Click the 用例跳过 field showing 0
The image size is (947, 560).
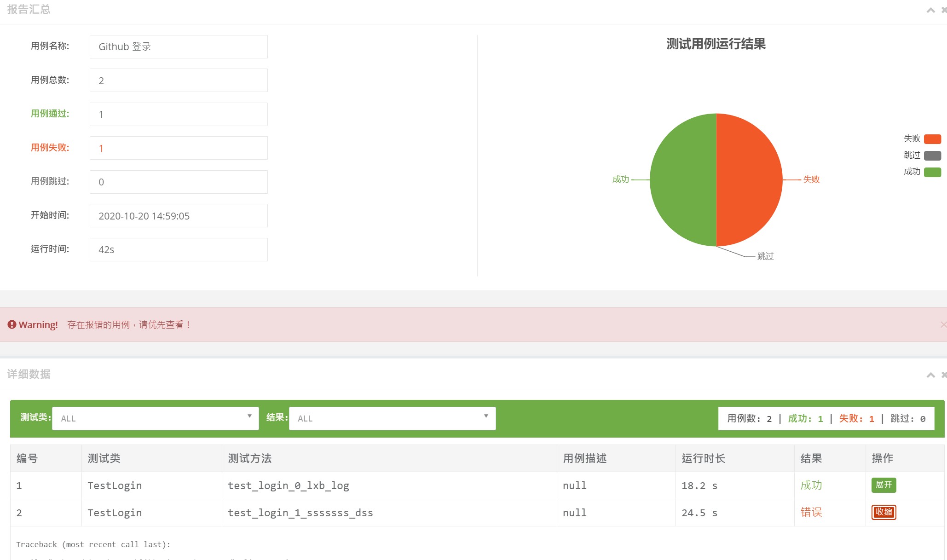coord(179,182)
